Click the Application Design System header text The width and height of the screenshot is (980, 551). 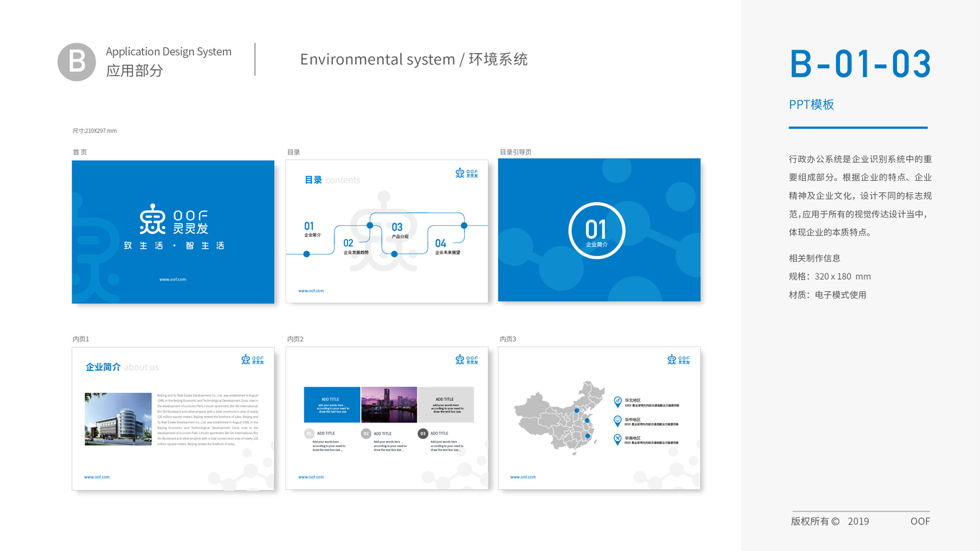tap(169, 52)
